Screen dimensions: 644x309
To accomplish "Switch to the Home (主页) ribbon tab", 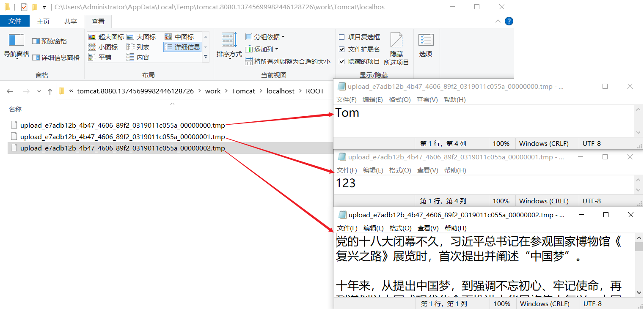I will tap(43, 22).
